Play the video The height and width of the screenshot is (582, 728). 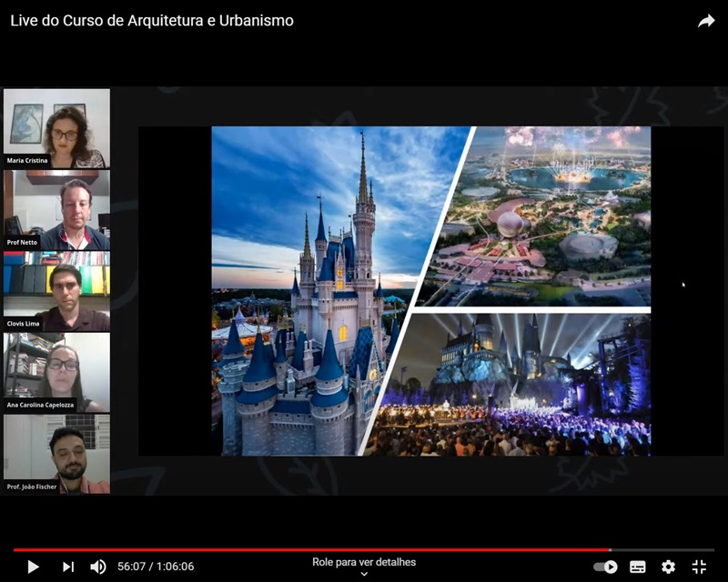(x=33, y=567)
